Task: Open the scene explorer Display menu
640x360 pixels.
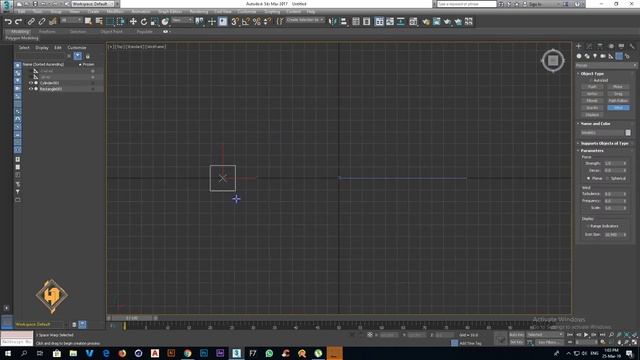Action: (x=42, y=48)
